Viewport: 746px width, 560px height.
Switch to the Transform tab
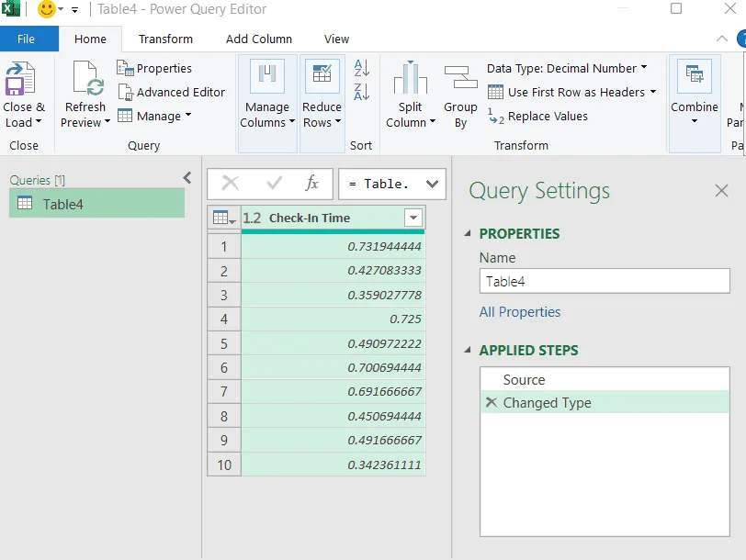tap(165, 39)
